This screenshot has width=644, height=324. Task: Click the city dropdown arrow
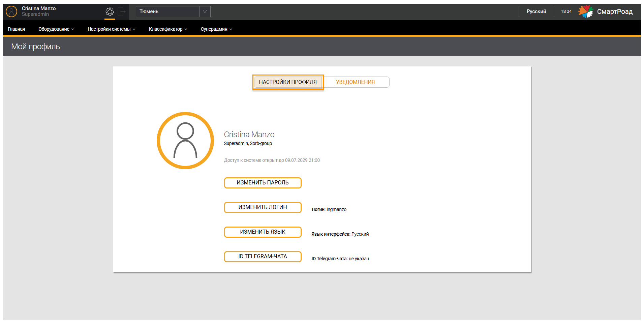tap(205, 11)
